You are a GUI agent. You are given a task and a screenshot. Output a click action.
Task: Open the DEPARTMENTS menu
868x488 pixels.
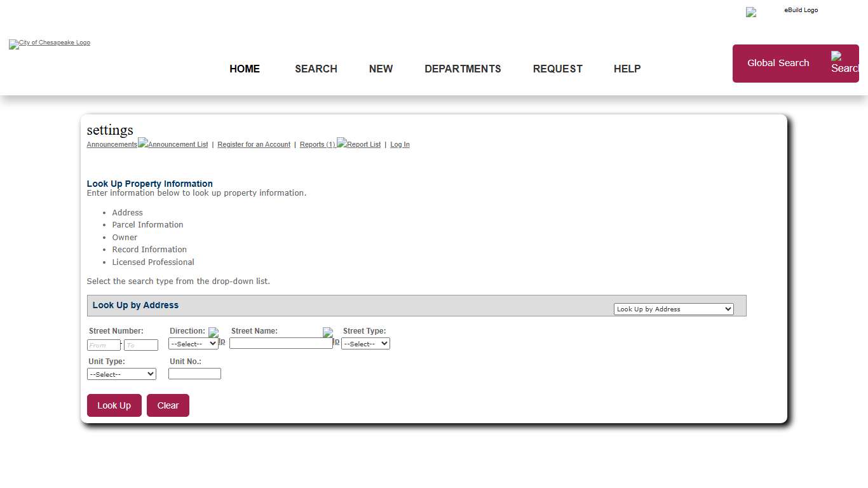(x=463, y=69)
